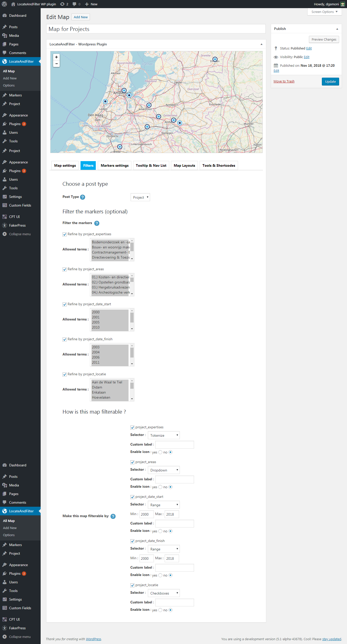
Task: Click the Filter the markers help icon
Action: click(97, 223)
